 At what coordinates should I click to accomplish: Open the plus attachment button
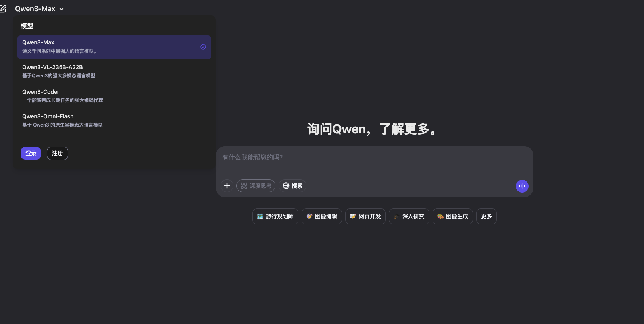pyautogui.click(x=227, y=186)
